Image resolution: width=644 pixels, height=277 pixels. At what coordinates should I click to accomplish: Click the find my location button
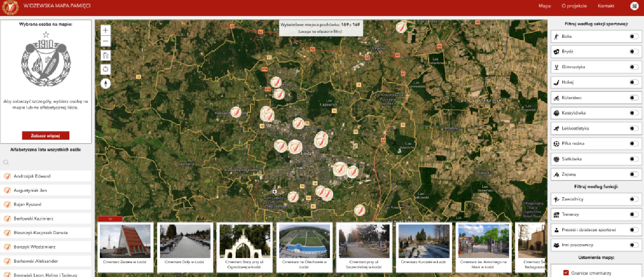tap(105, 69)
